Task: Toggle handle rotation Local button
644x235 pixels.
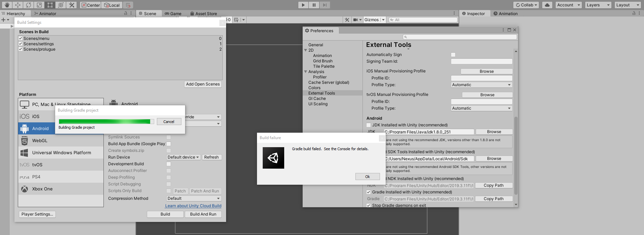Action: [112, 5]
